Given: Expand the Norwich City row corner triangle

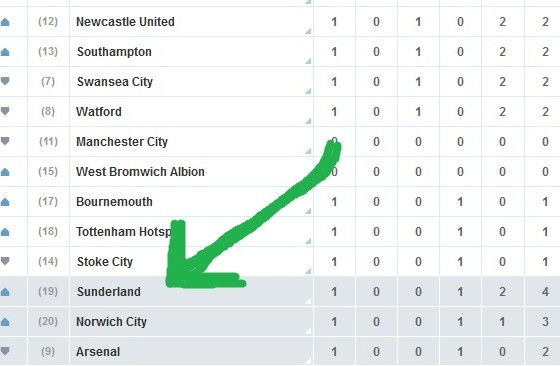Looking at the screenshot, I should pos(308,331).
